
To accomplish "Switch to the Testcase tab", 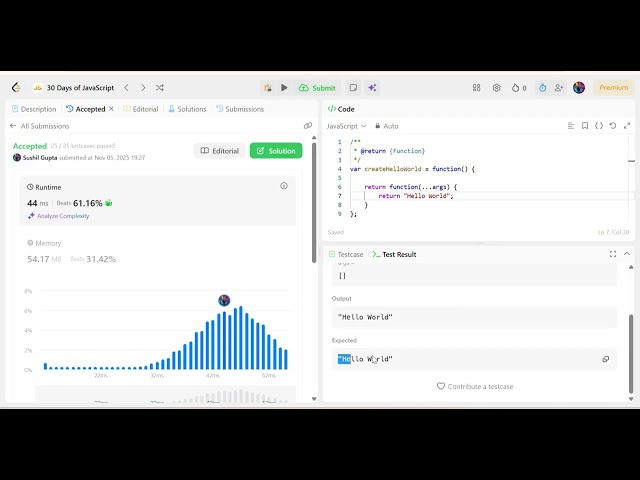I will (346, 254).
